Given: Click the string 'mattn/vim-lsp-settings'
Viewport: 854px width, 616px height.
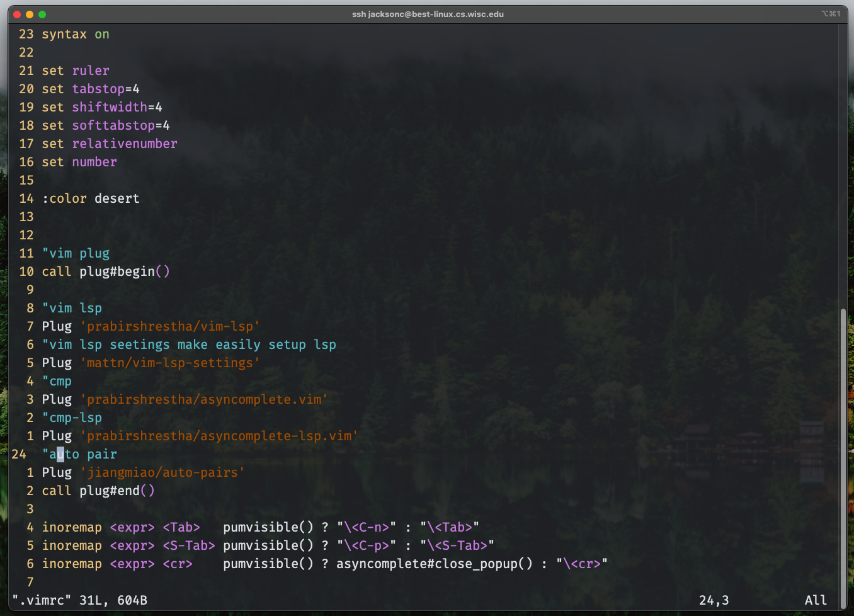Looking at the screenshot, I should pos(170,363).
